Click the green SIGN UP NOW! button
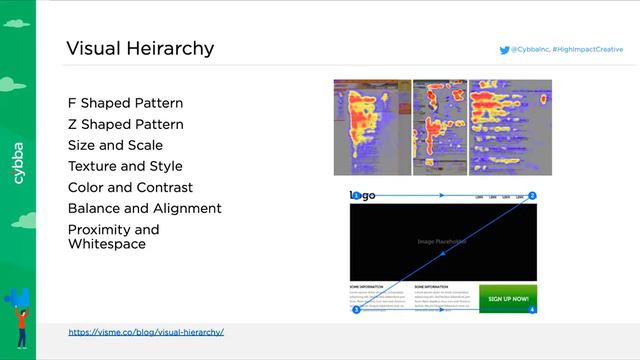The height and width of the screenshot is (360, 640). click(508, 299)
